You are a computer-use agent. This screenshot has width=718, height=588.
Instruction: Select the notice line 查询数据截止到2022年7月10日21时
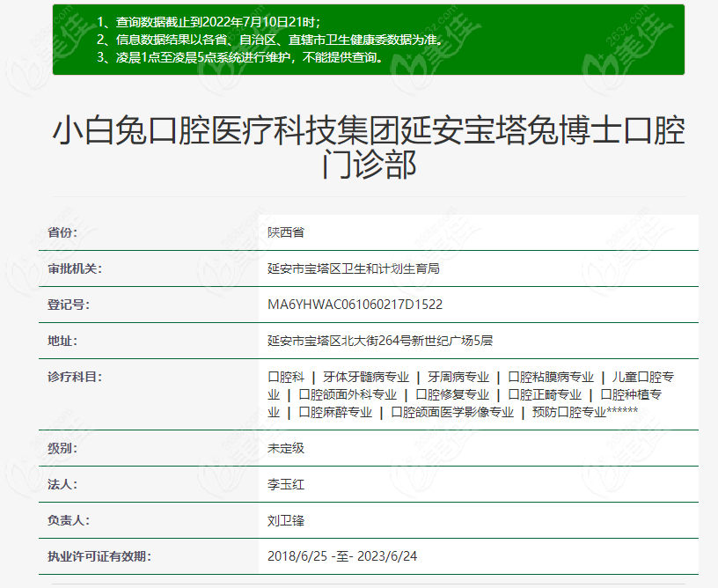click(217, 22)
